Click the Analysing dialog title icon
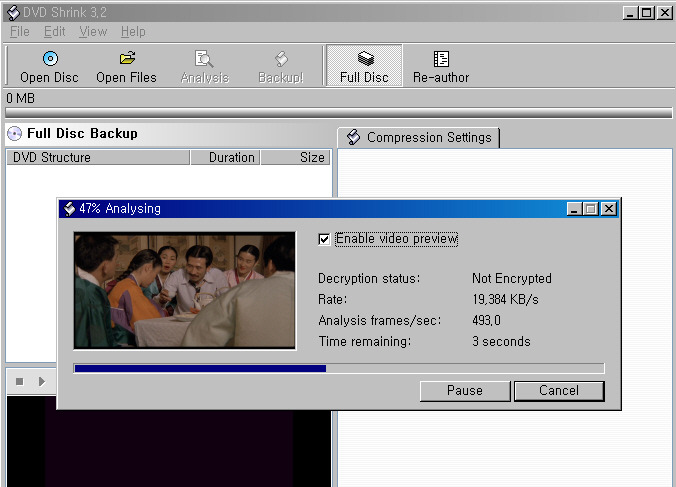Screen dimensions: 676x487 [x=69, y=209]
